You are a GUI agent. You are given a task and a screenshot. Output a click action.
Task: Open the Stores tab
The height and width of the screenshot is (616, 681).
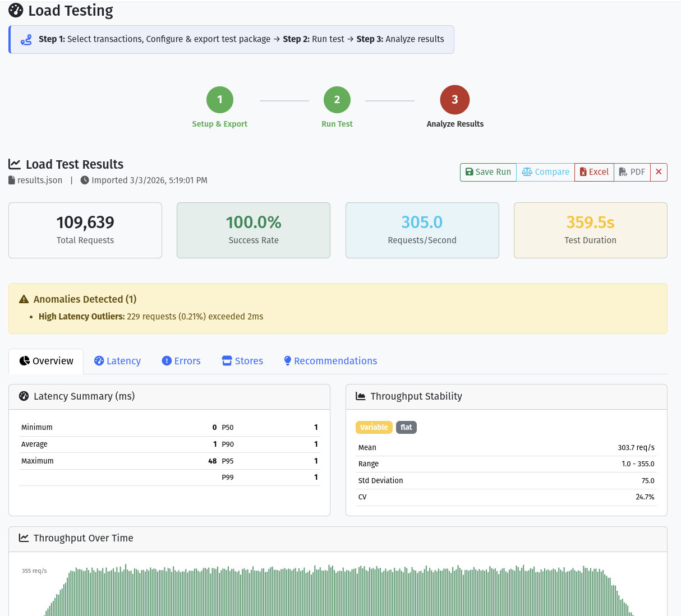tap(242, 361)
